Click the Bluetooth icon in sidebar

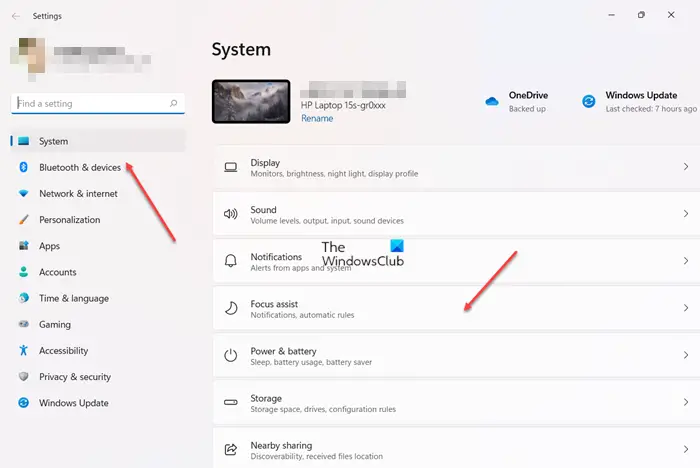click(24, 167)
